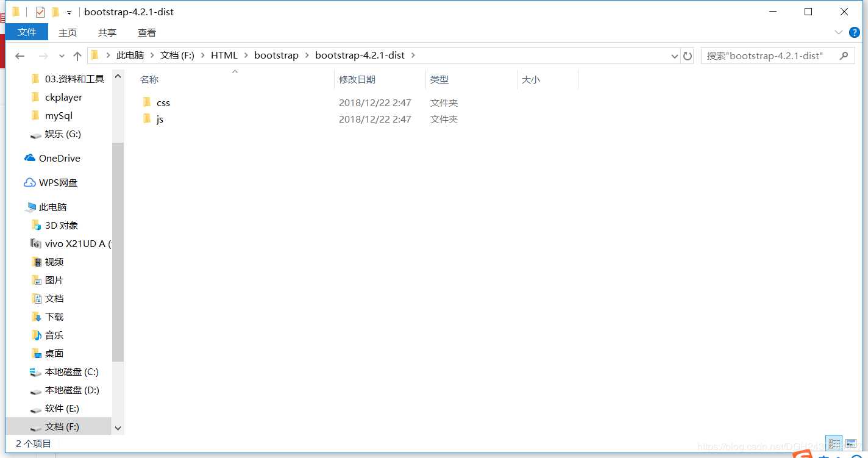Expand chevron after bootstrap-4.2.1-dist breadcrumb
The image size is (868, 458).
[x=413, y=55]
